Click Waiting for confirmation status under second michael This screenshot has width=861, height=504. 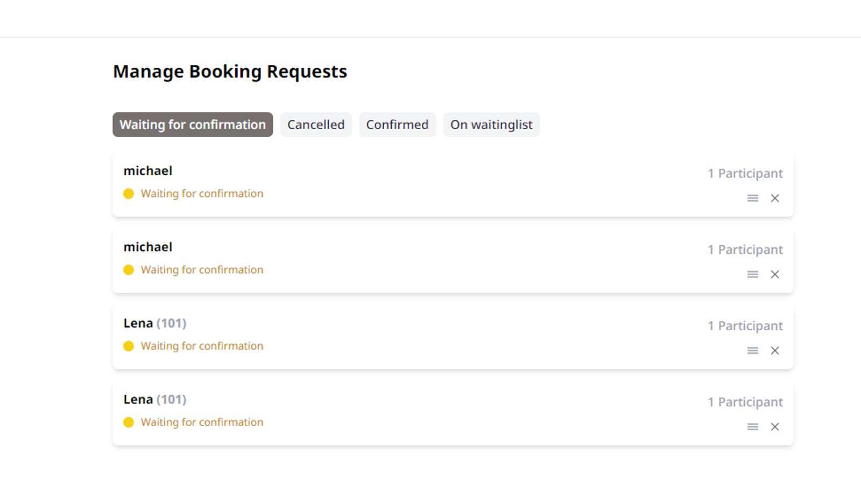[202, 270]
